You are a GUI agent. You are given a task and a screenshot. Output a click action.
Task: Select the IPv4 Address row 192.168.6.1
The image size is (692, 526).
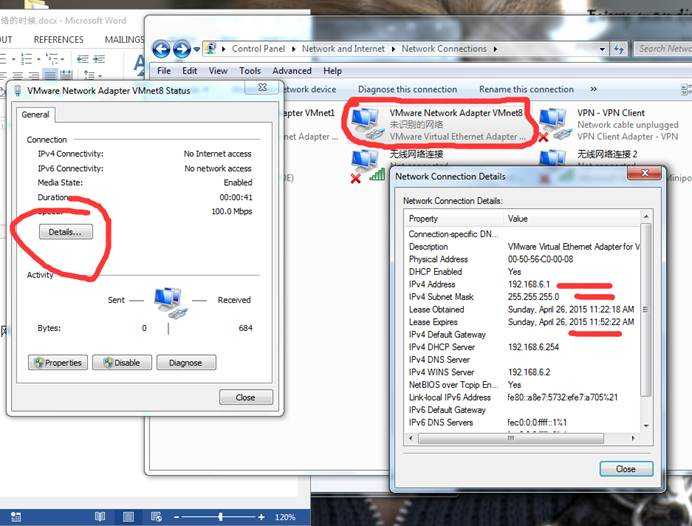pyautogui.click(x=522, y=284)
